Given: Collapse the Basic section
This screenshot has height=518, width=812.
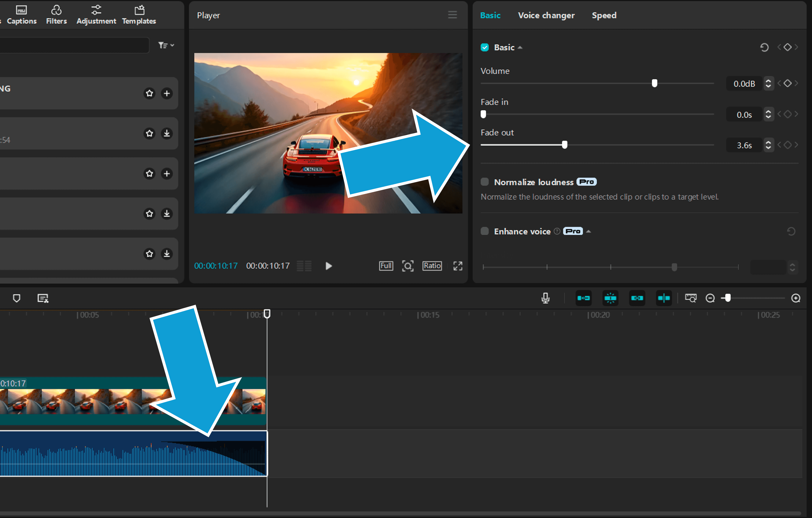Looking at the screenshot, I should pyautogui.click(x=520, y=47).
